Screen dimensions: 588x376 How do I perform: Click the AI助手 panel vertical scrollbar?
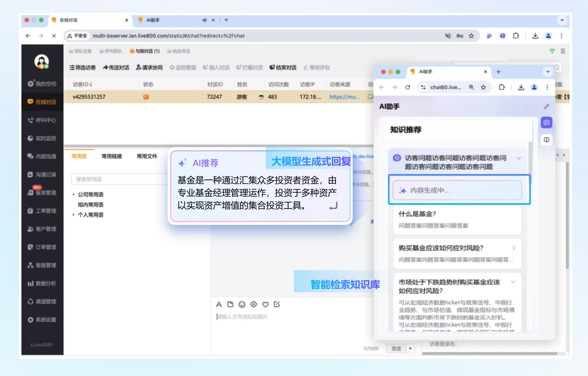click(x=530, y=163)
